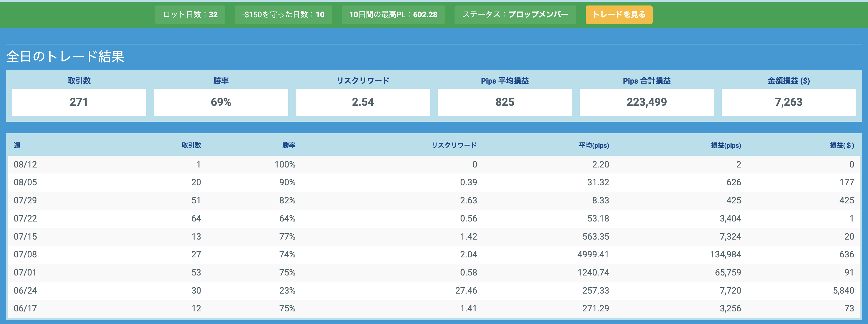Screen dimensions: 868x324
Task: Click the 5,840 dollar profit cell
Action: click(843, 291)
